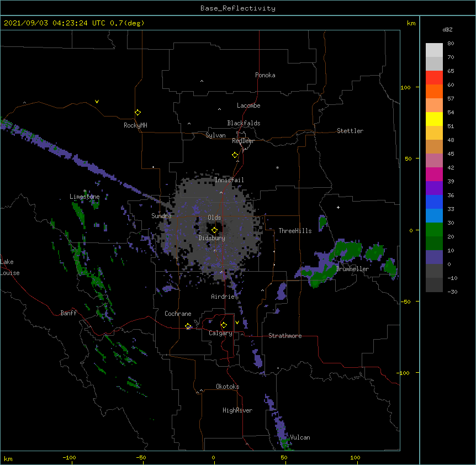Click the Limestone label

84,197
